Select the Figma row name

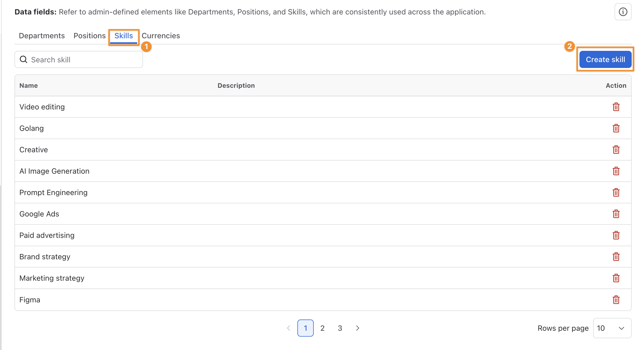[x=30, y=300]
